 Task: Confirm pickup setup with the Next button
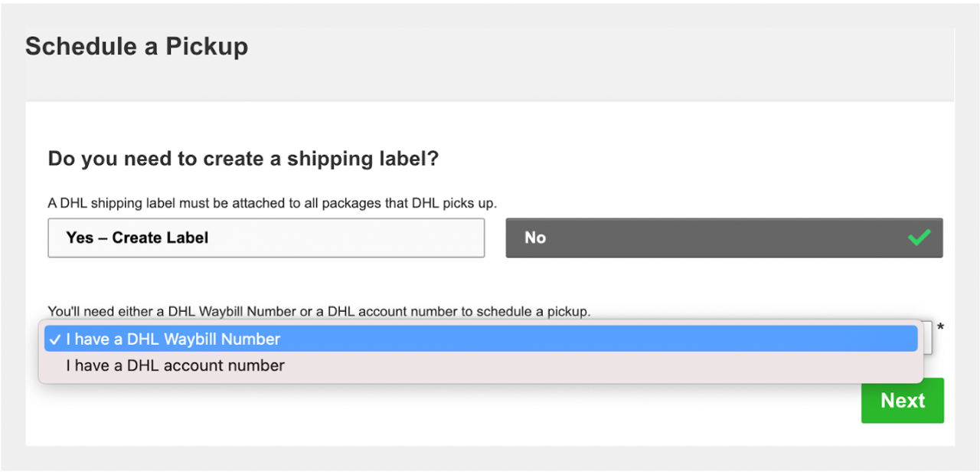pyautogui.click(x=902, y=401)
